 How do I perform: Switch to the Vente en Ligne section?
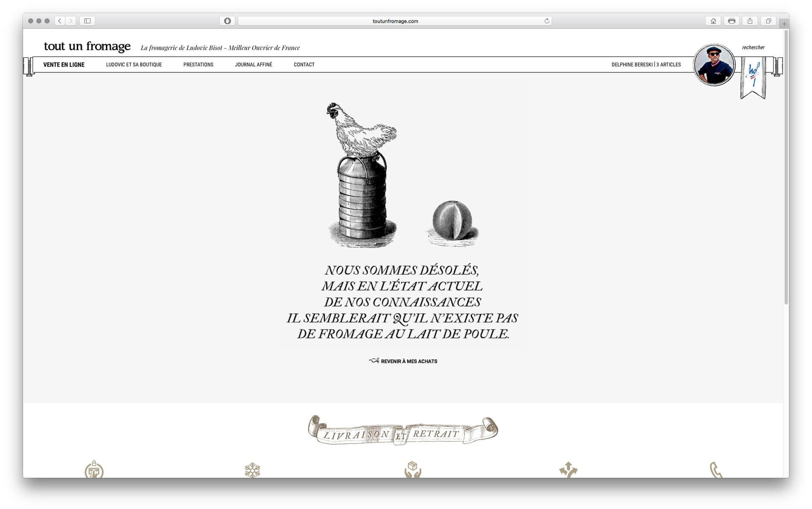click(x=63, y=65)
